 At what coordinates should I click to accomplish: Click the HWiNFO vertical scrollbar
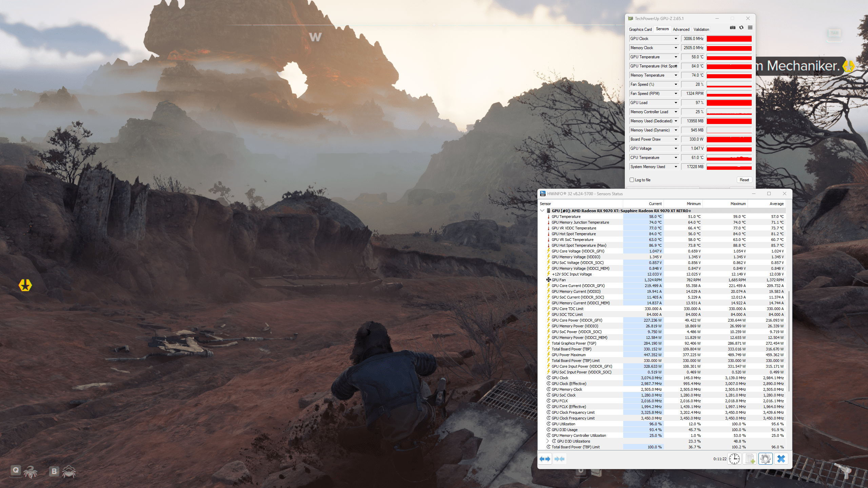(x=789, y=341)
